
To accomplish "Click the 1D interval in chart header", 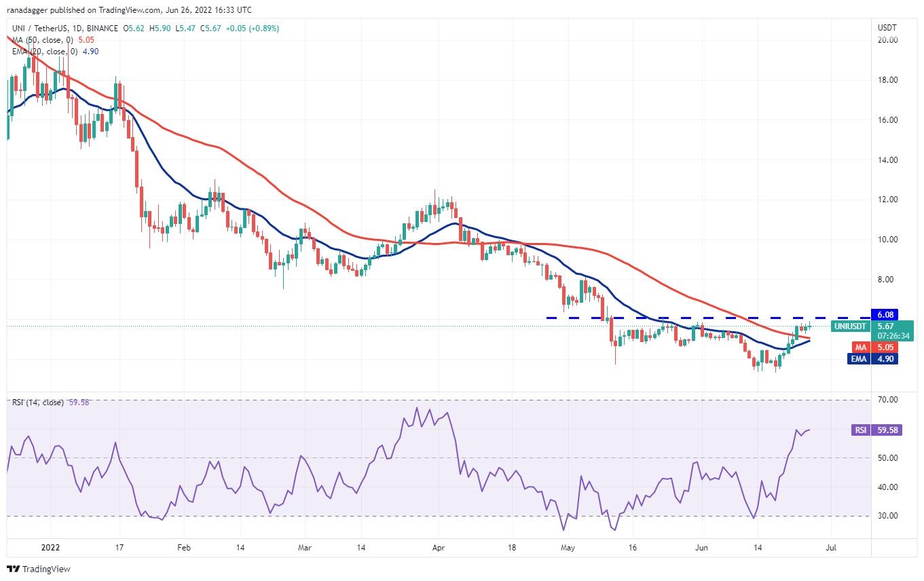I will [x=77, y=29].
